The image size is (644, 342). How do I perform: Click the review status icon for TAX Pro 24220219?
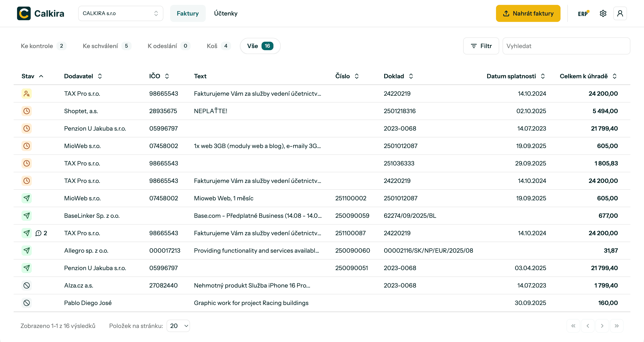26,94
